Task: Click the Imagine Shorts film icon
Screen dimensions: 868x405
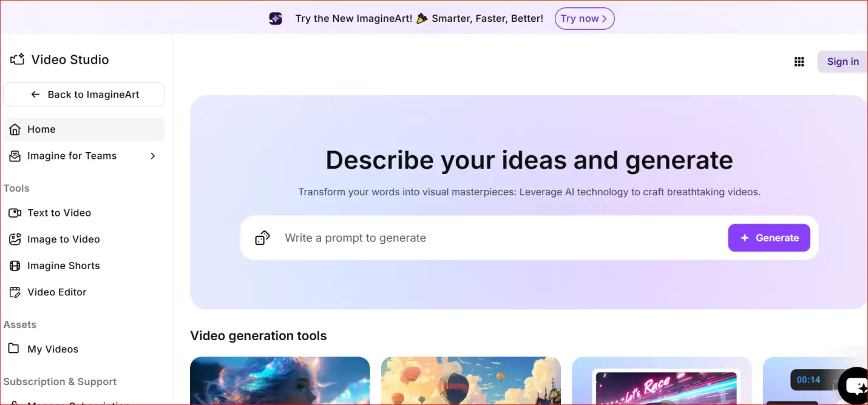Action: coord(15,266)
